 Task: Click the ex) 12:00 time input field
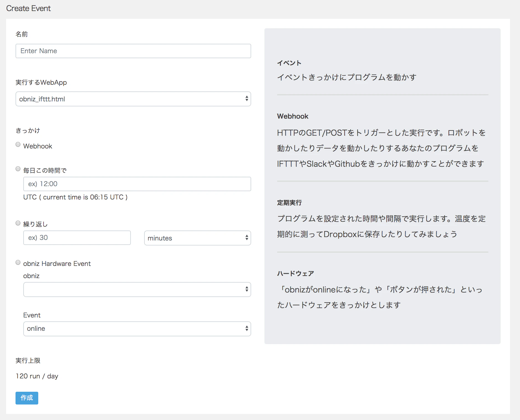pos(137,184)
